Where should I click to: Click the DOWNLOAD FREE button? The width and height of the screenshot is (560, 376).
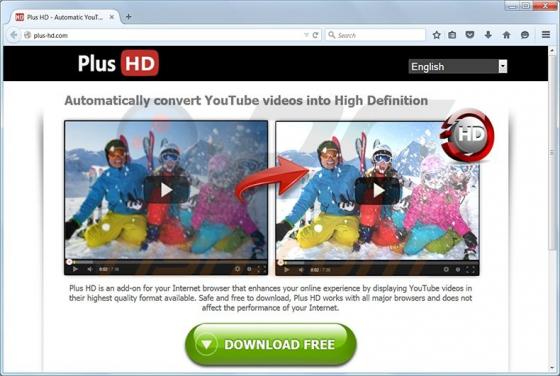pos(271,344)
